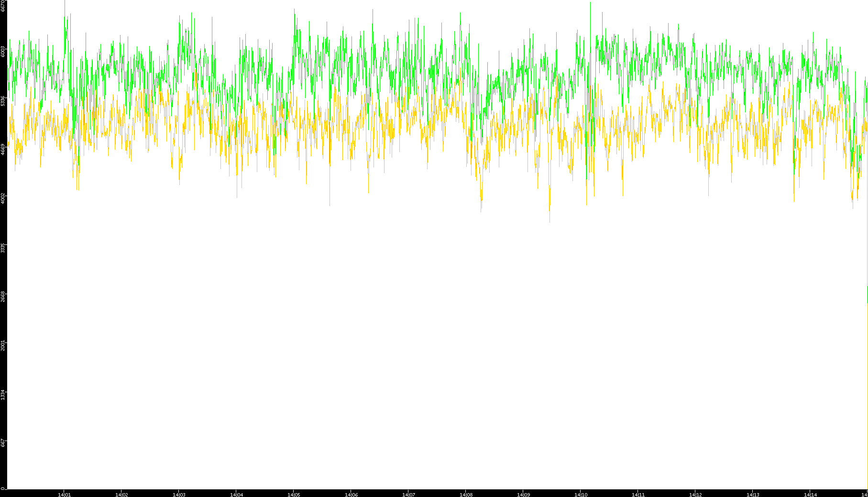Screen dimensions: 868x497
Task: Click the 14:08 time axis label
Action: click(x=466, y=495)
